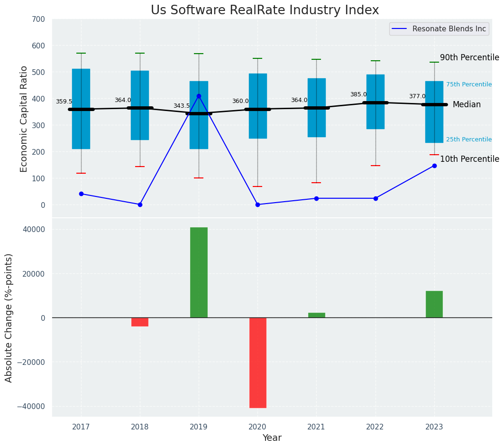Select the 343.5 median value label
Screen dimensions: 504x447
(x=181, y=106)
